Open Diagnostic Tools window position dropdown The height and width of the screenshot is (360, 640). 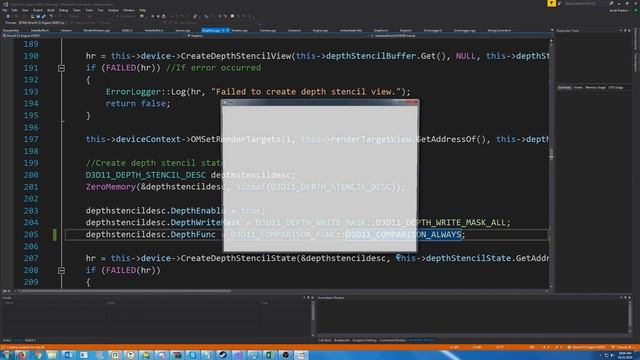(x=621, y=30)
